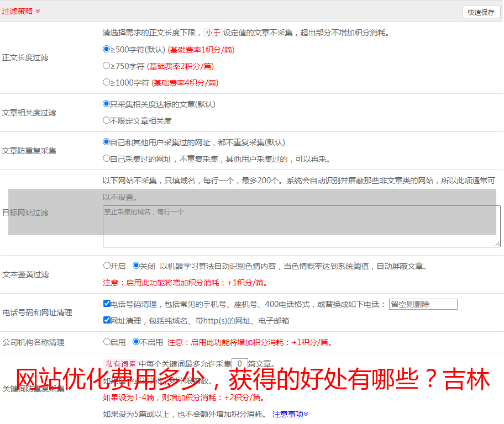
Task: Select 自己和其他用户采集过的网址都不重复采集 option
Action: click(106, 142)
